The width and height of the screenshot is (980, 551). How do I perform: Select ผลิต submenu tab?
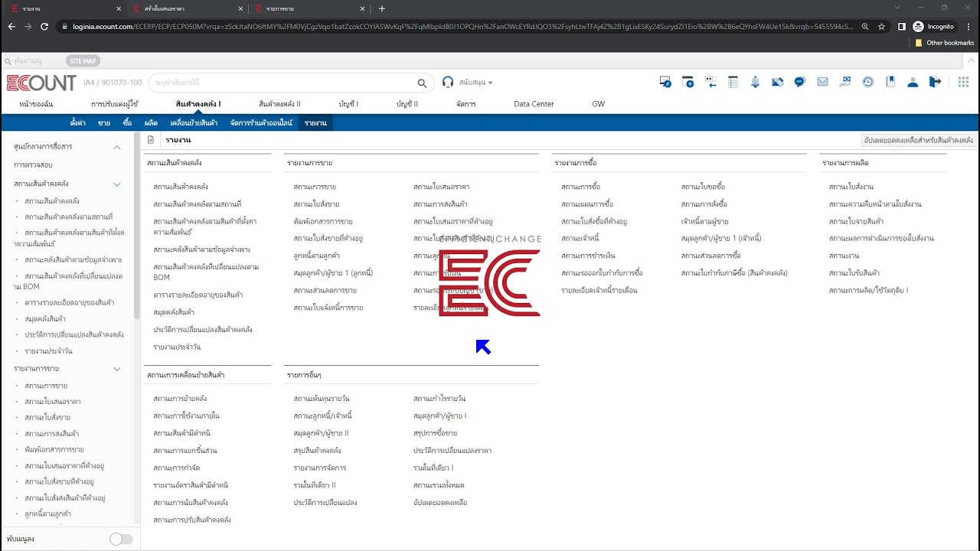click(151, 122)
